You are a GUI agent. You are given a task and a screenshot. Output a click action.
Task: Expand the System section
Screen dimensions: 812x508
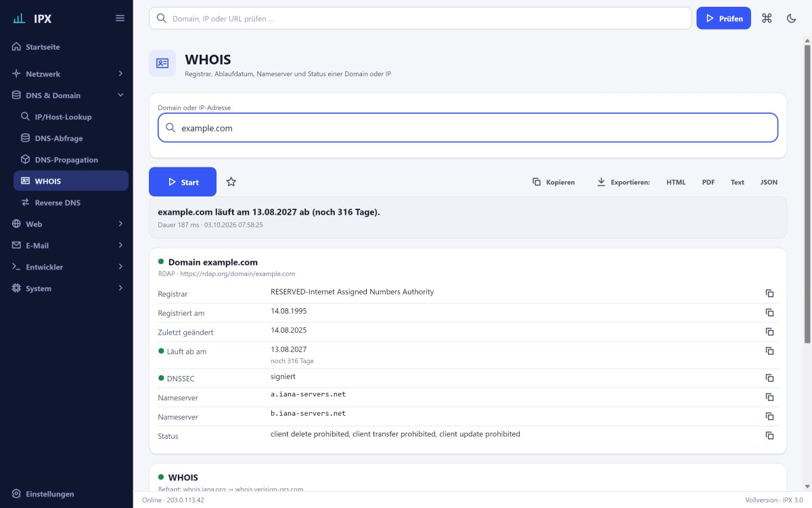(66, 288)
